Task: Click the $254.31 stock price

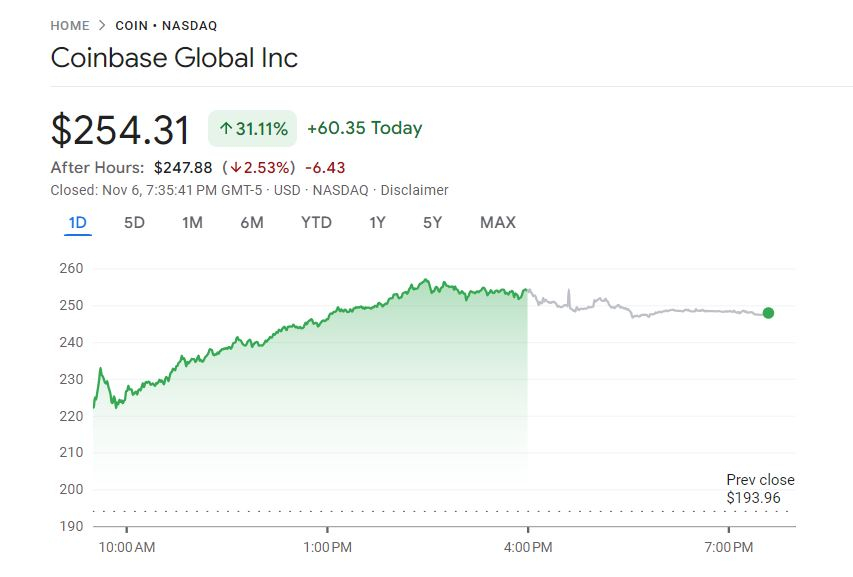Action: (121, 130)
